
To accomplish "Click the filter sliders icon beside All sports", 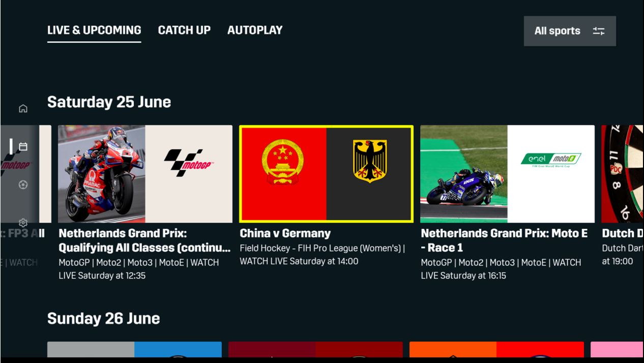I will coord(599,31).
